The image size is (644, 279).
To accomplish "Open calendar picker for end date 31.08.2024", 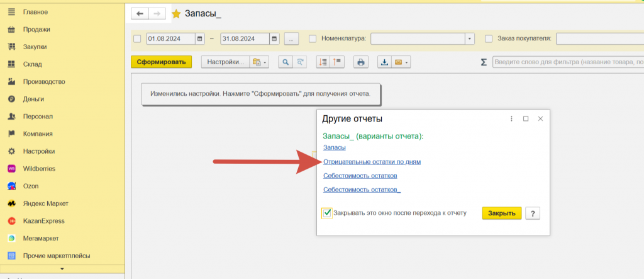I will [x=274, y=39].
